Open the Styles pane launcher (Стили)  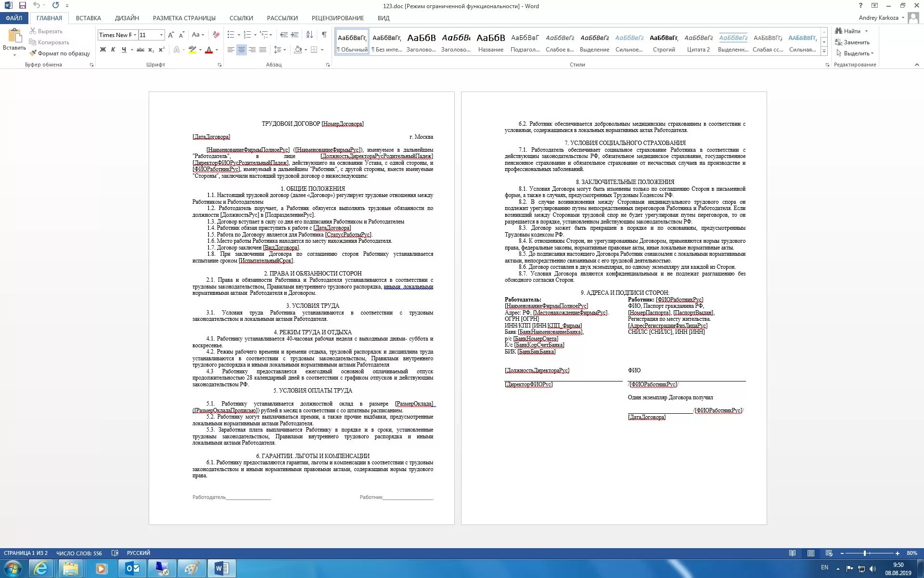pos(827,65)
